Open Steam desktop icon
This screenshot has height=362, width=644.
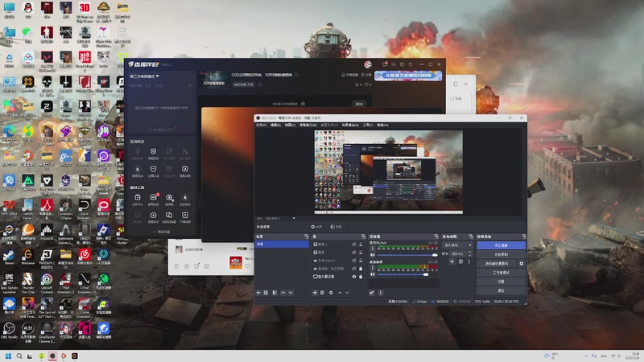pyautogui.click(x=9, y=257)
